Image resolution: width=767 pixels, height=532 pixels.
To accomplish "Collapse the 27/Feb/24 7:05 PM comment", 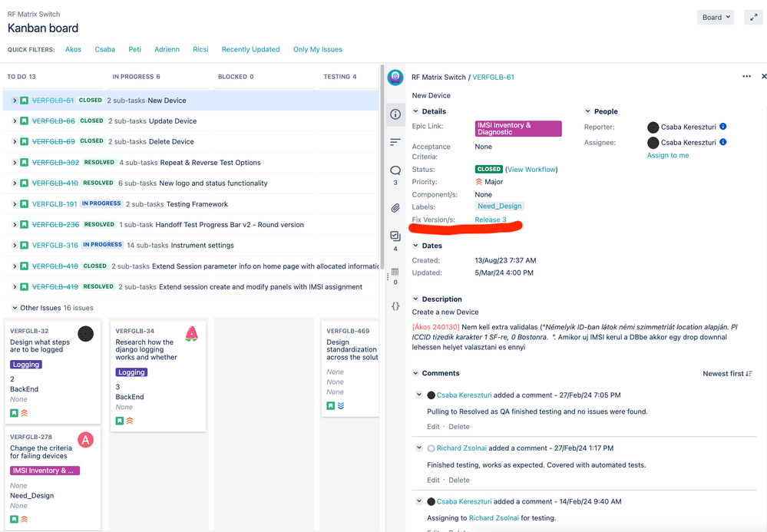I will pos(419,395).
